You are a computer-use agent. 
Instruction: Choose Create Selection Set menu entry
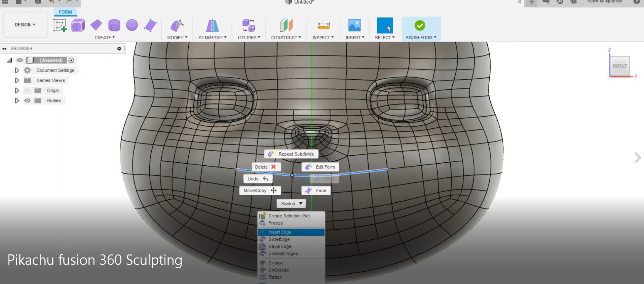(x=291, y=216)
